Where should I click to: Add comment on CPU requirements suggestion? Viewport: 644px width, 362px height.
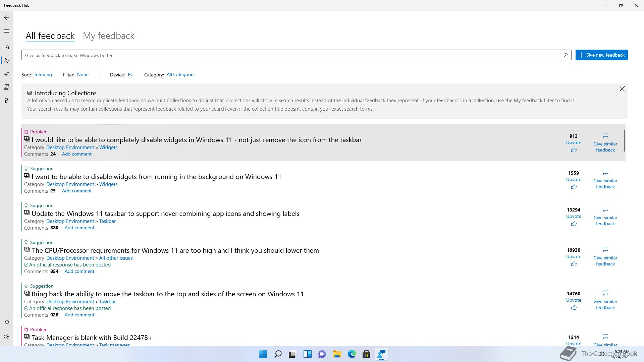[x=79, y=271]
